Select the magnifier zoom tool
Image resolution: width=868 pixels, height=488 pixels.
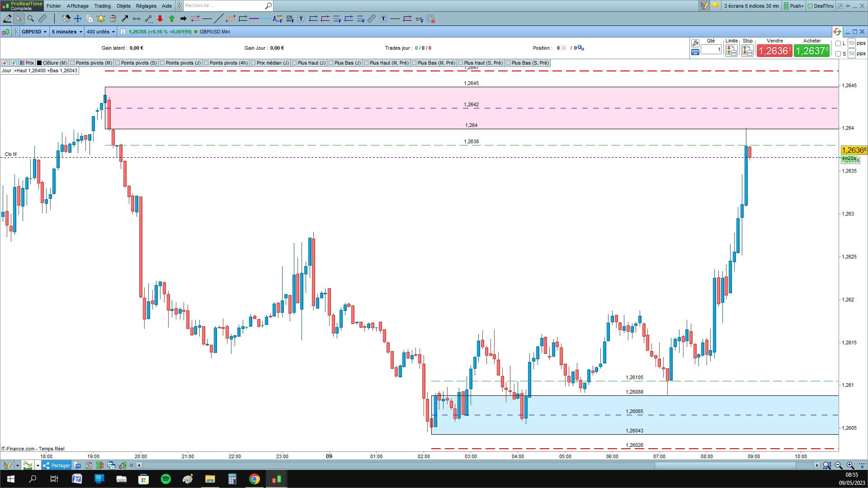tap(31, 19)
